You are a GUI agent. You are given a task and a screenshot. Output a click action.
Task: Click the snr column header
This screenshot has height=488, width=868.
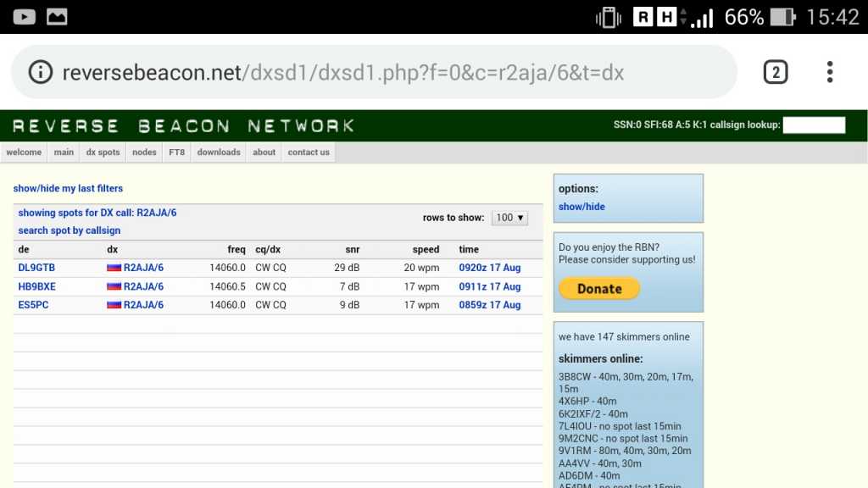[353, 250]
